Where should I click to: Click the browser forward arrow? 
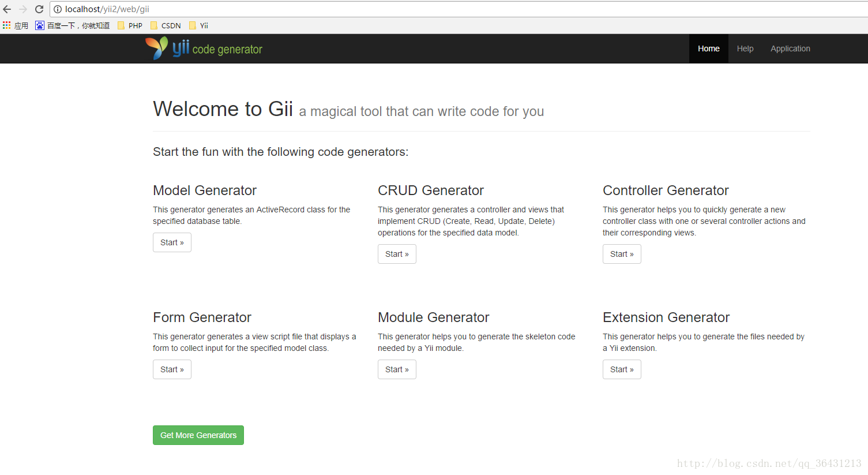(x=23, y=9)
